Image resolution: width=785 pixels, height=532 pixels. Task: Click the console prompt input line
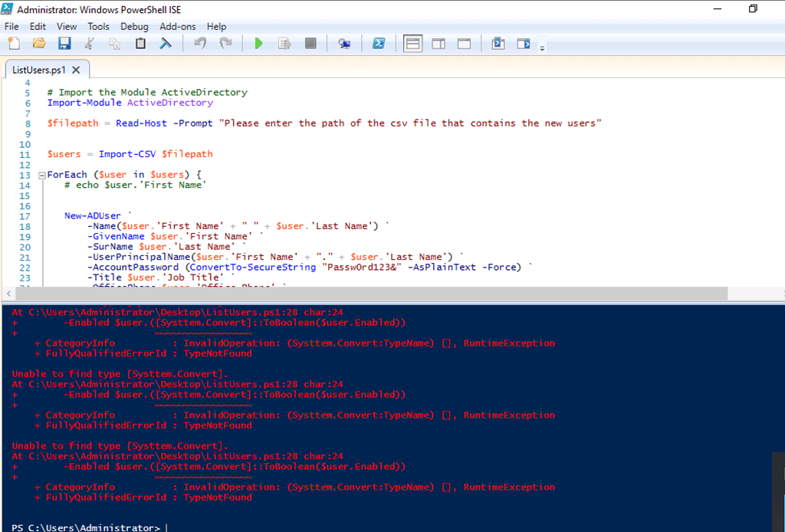pyautogui.click(x=307, y=527)
